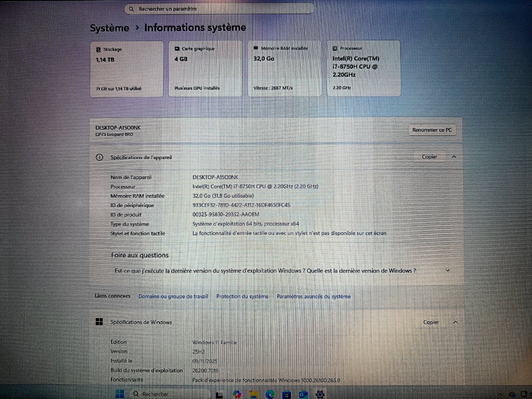Open the Stockage info card
Viewport: 532px width, 399px height.
(x=127, y=69)
